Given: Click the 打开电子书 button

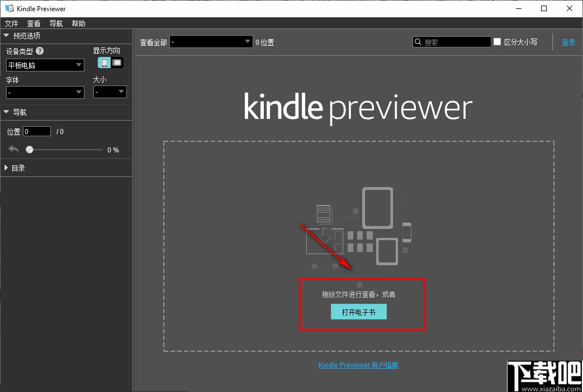Looking at the screenshot, I should pos(359,312).
